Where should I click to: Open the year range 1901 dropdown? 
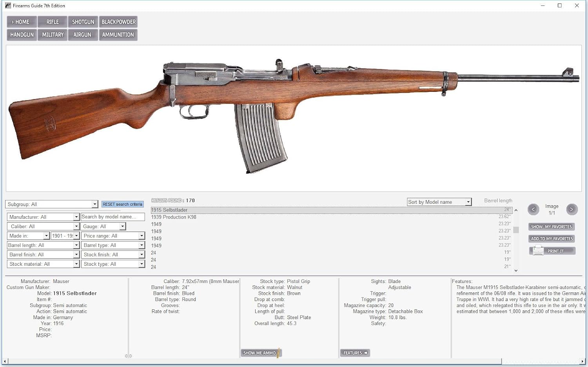click(65, 236)
